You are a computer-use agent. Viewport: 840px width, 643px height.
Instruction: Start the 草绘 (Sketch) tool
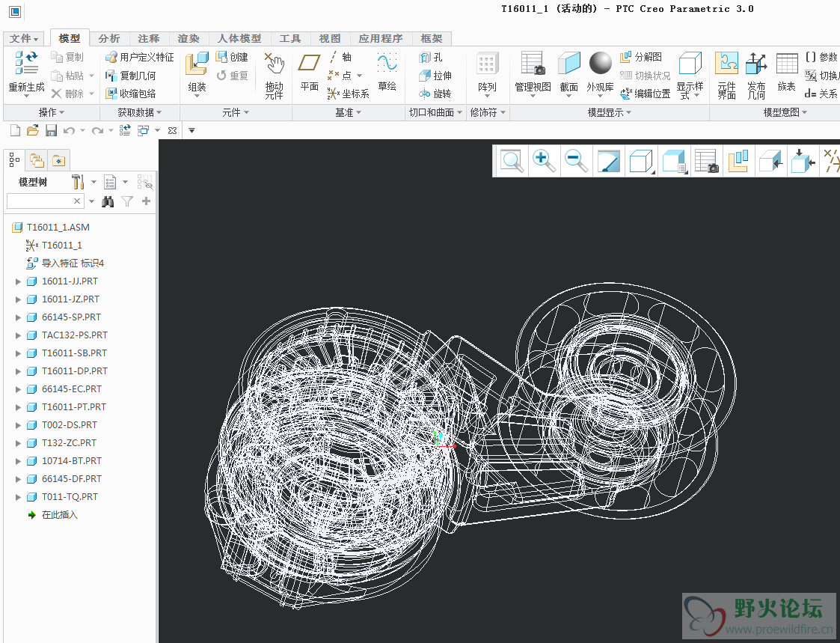tap(387, 72)
